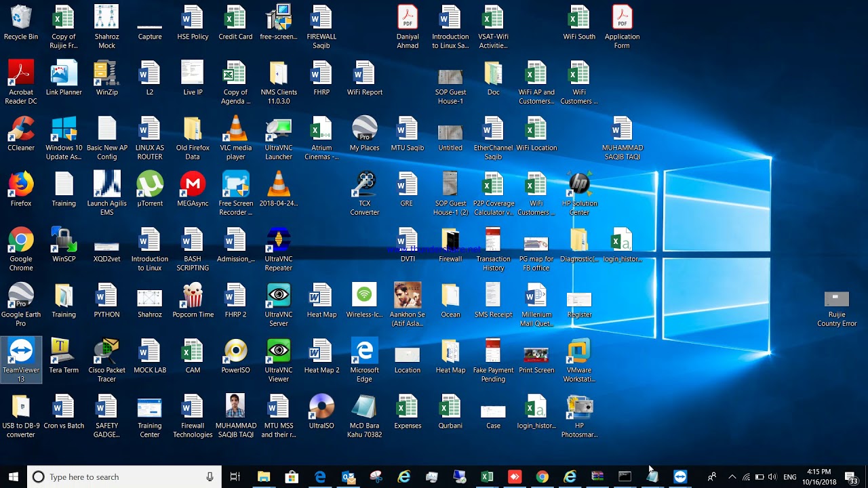The height and width of the screenshot is (488, 868).
Task: Open the Action Center notifications
Action: pyautogui.click(x=851, y=477)
